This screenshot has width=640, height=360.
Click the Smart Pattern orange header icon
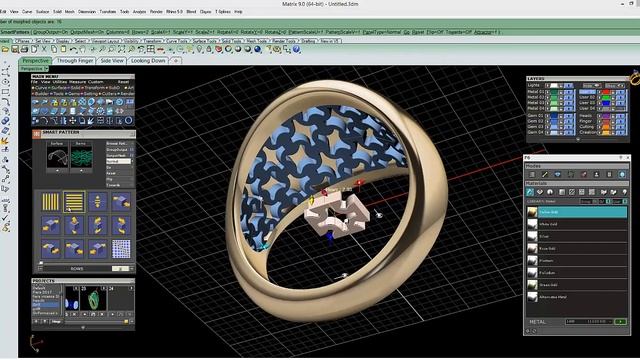coord(37,134)
